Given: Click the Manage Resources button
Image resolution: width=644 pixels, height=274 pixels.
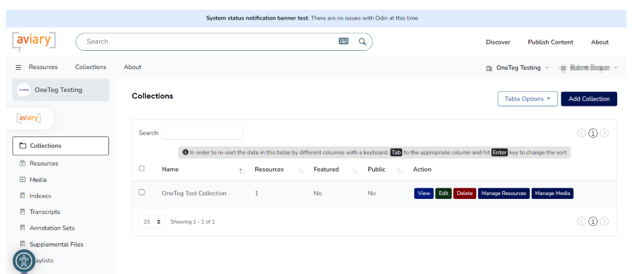Looking at the screenshot, I should coord(503,193).
